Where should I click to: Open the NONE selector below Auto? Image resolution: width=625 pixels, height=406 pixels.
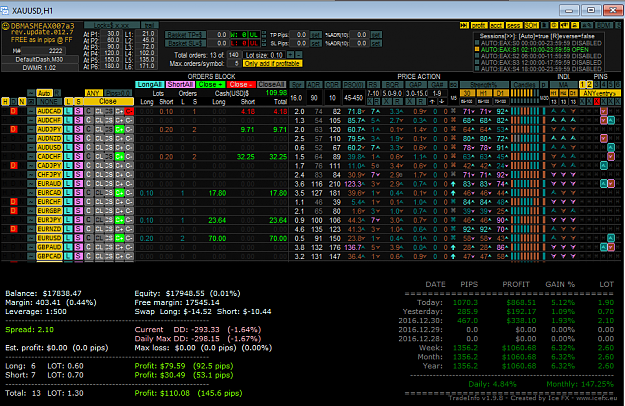point(49,102)
